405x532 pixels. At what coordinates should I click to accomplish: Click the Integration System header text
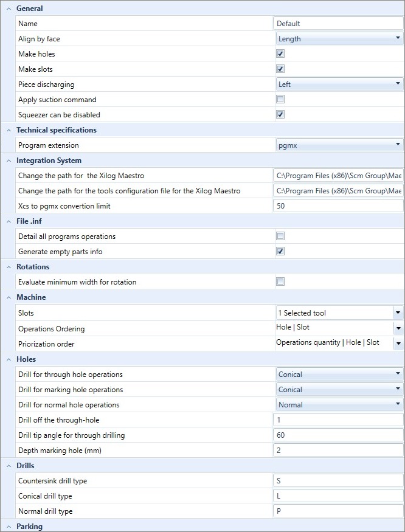49,161
